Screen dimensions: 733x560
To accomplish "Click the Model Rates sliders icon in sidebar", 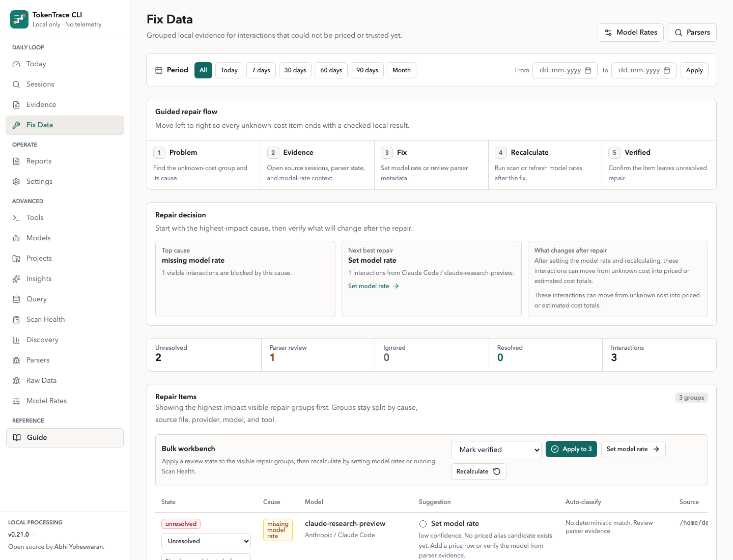I will pyautogui.click(x=16, y=401).
